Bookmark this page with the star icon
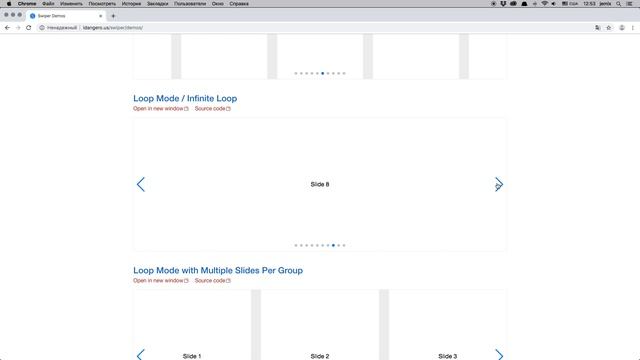This screenshot has height=360, width=640. point(609,28)
